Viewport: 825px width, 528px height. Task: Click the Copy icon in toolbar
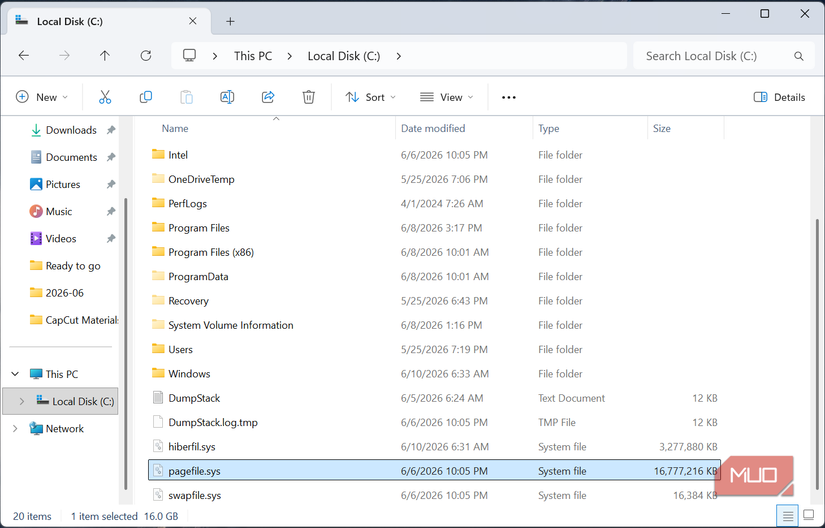146,97
